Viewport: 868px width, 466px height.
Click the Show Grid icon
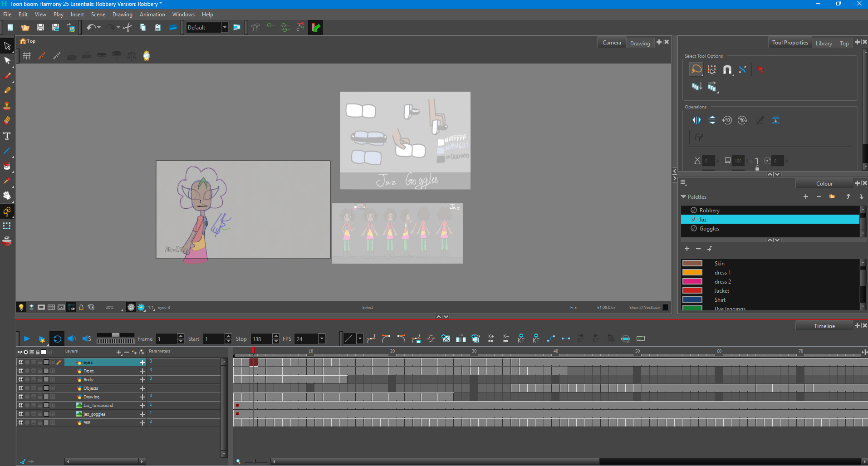(x=27, y=56)
